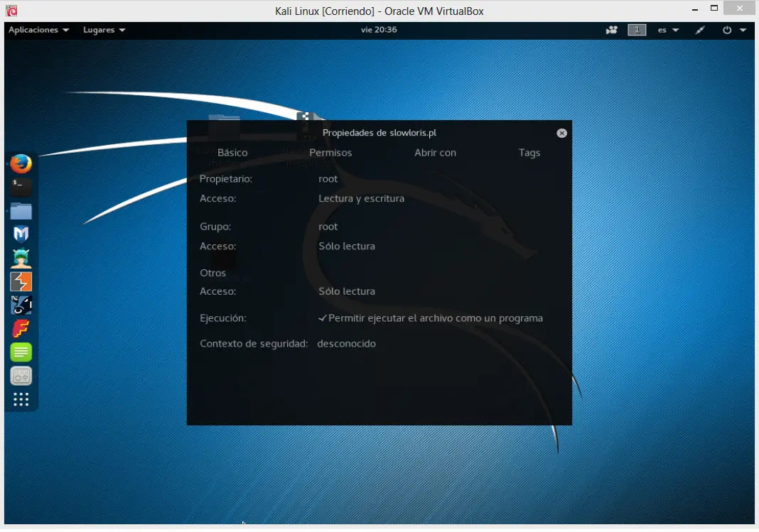Open the gray tweak tool dock icon
This screenshot has width=759, height=532.
21,376
